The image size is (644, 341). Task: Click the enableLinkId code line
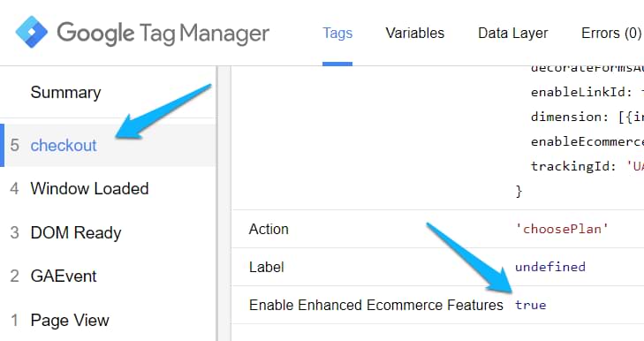587,92
